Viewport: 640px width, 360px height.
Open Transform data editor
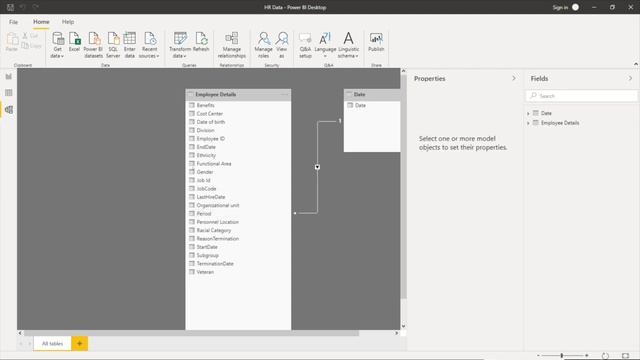(180, 45)
